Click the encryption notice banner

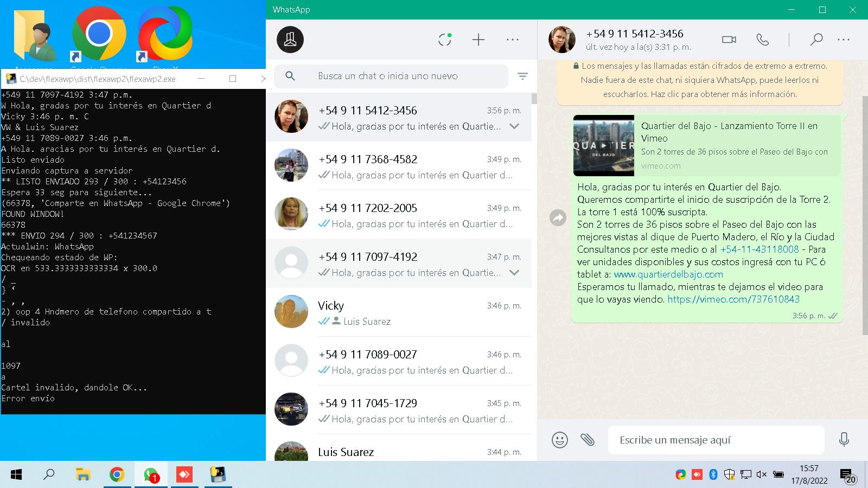700,80
